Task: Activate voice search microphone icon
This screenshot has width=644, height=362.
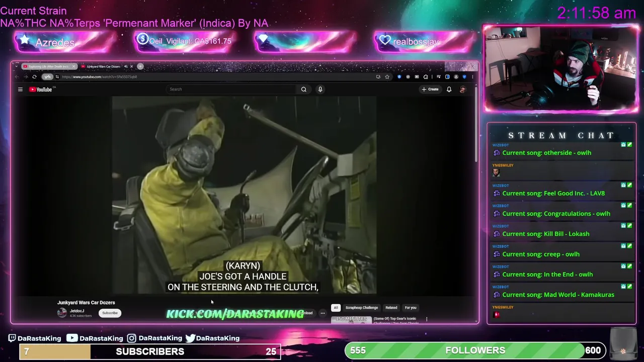Action: pyautogui.click(x=320, y=89)
